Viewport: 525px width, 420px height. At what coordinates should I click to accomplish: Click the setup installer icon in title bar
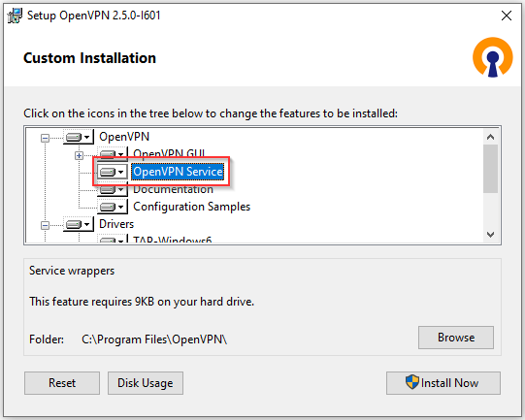point(15,16)
